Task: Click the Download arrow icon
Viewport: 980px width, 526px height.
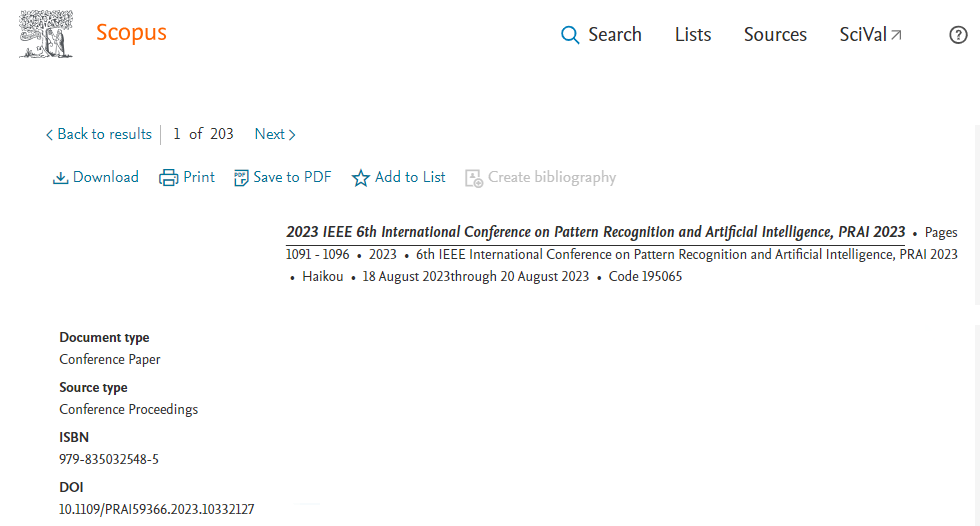Action: point(60,178)
